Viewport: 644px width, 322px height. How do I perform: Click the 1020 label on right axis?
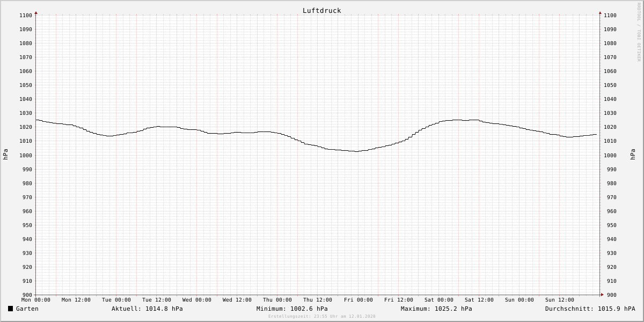coord(610,127)
